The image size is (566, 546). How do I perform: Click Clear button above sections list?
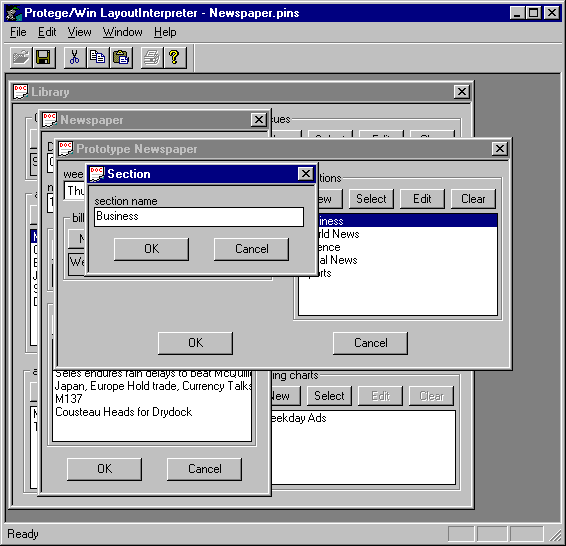pos(473,199)
